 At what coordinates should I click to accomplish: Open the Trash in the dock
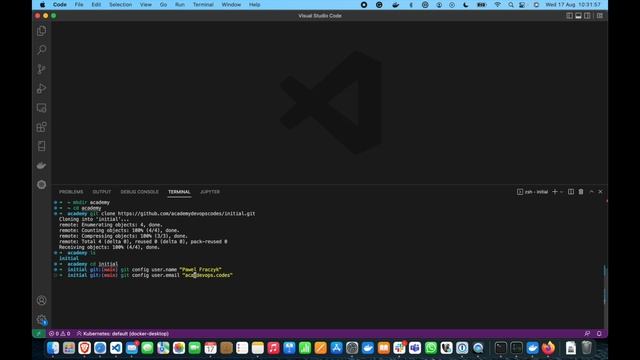click(x=587, y=348)
